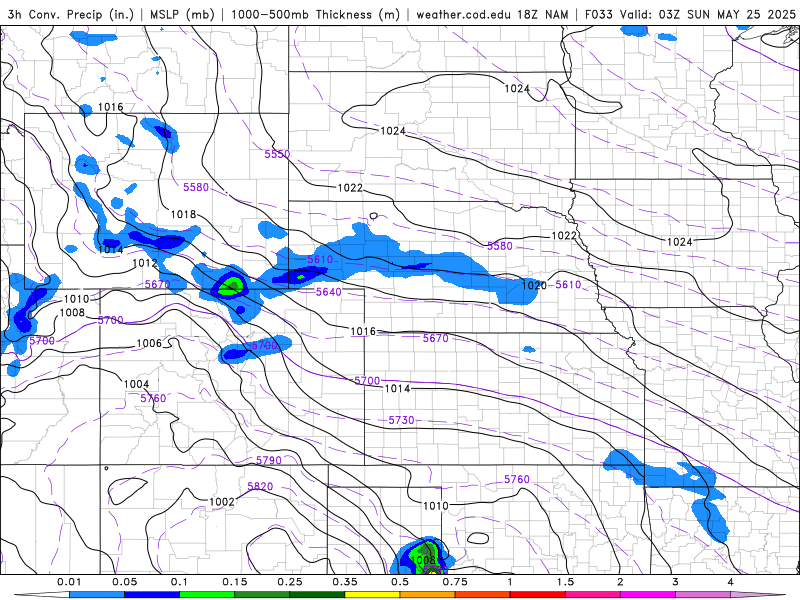Click the '1006' pressure contour label
The height and width of the screenshot is (600, 800).
pos(149,344)
